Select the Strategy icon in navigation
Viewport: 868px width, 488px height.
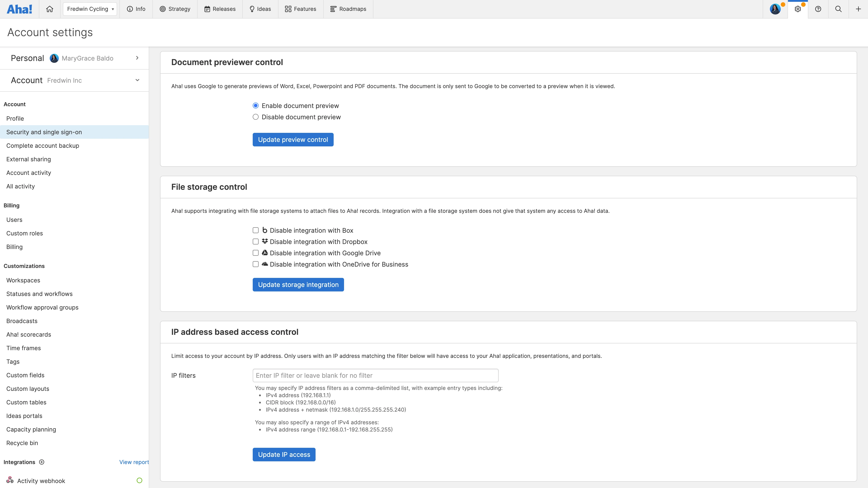click(x=163, y=9)
